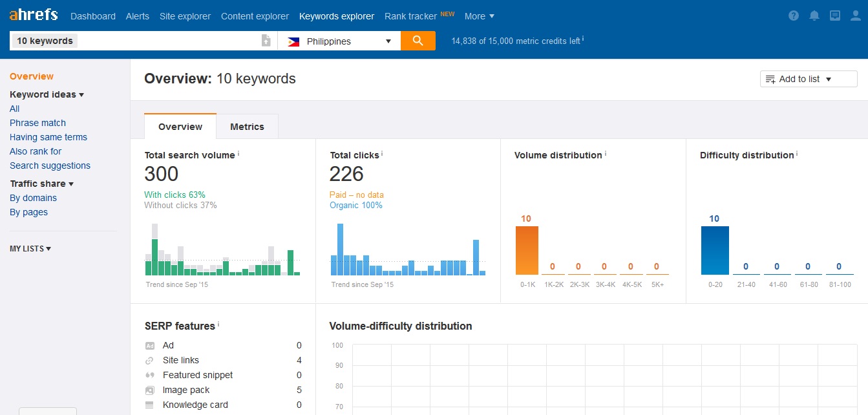Viewport: 868px width, 415px height.
Task: Collapse the Keyword ideas section
Action: click(47, 94)
